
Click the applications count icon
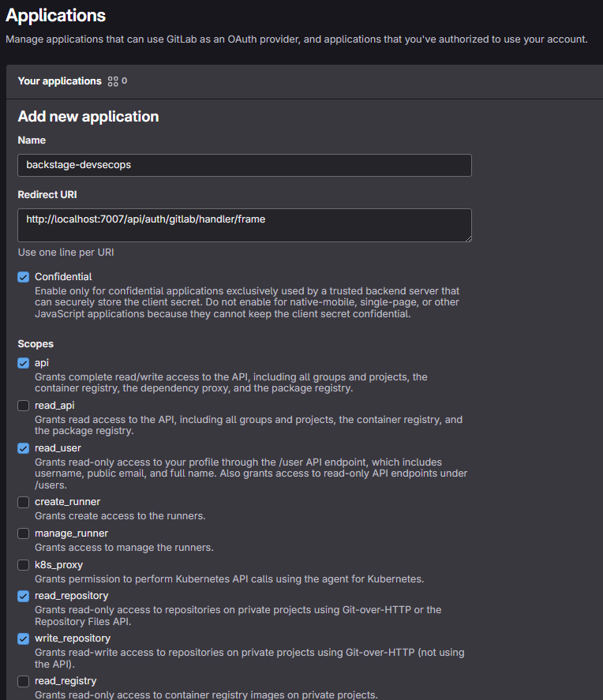113,81
